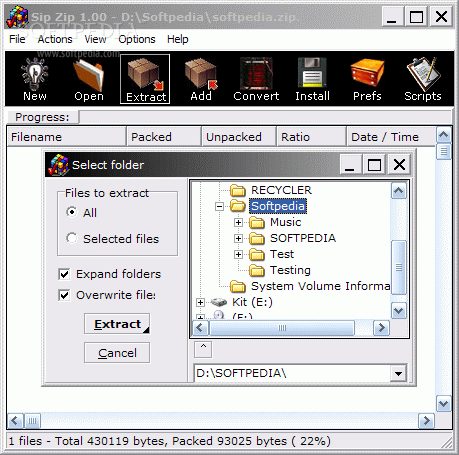This screenshot has width=459, height=455.
Task: Click the folder tree scroll left arrow
Action: (200, 328)
